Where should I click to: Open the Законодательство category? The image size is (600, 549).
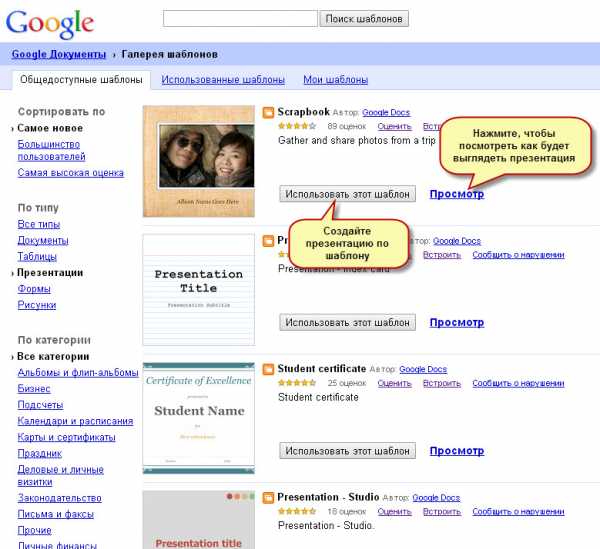tap(59, 498)
